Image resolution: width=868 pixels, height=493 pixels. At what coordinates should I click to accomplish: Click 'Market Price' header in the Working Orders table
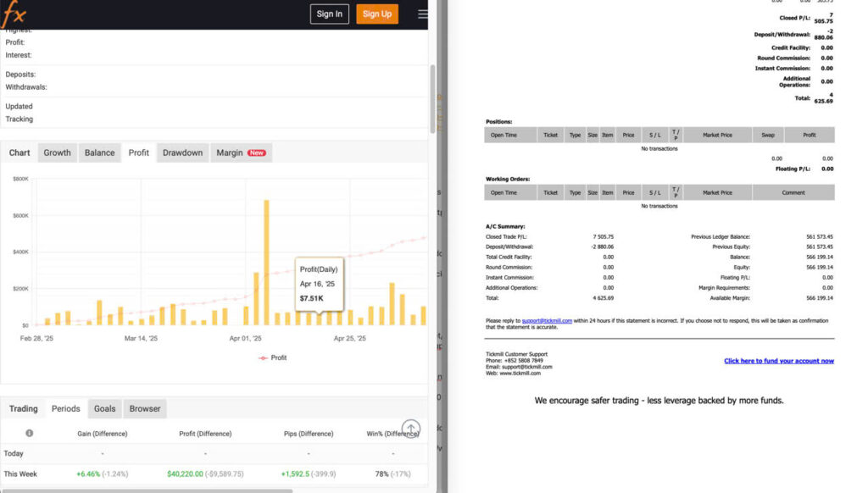717,192
